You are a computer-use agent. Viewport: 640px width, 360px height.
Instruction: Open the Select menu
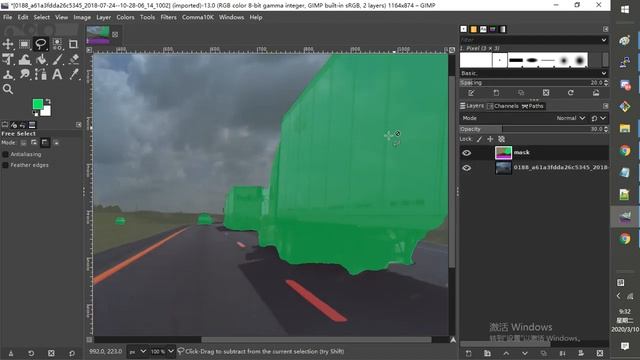pos(41,17)
